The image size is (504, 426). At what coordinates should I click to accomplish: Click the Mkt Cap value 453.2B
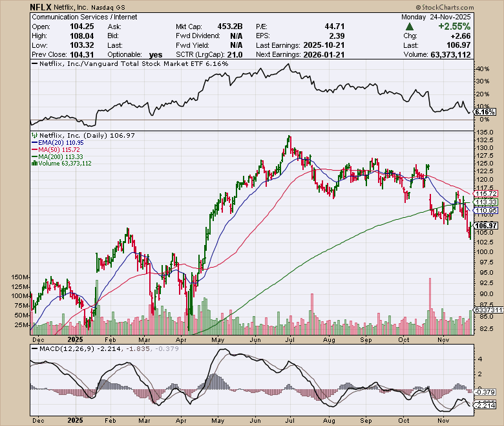pyautogui.click(x=230, y=27)
